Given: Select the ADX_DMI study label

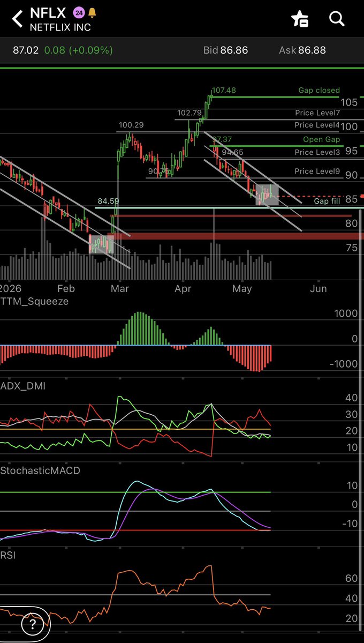Looking at the screenshot, I should pyautogui.click(x=24, y=386).
